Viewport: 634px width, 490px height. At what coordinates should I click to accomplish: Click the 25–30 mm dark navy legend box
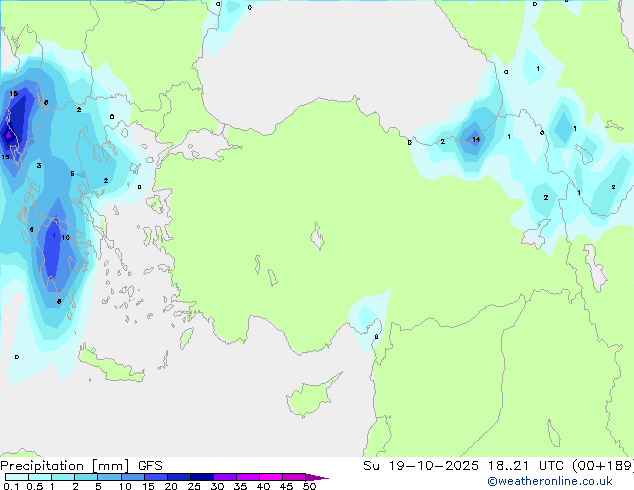pos(201,477)
